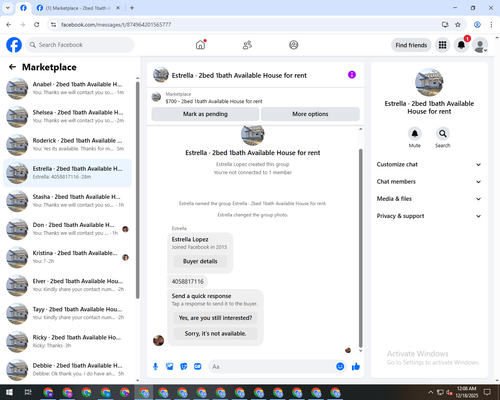Reload the page

pyautogui.click(x=37, y=25)
